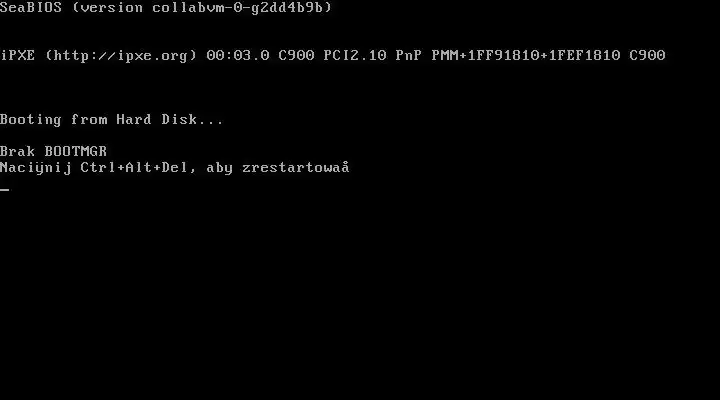Viewport: 720px width, 400px height.
Task: Click the word aby in restart prompt
Action: click(x=219, y=168)
